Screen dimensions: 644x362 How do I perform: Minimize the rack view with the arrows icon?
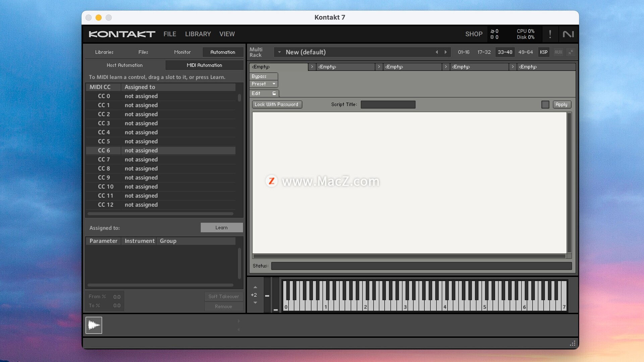tap(570, 52)
